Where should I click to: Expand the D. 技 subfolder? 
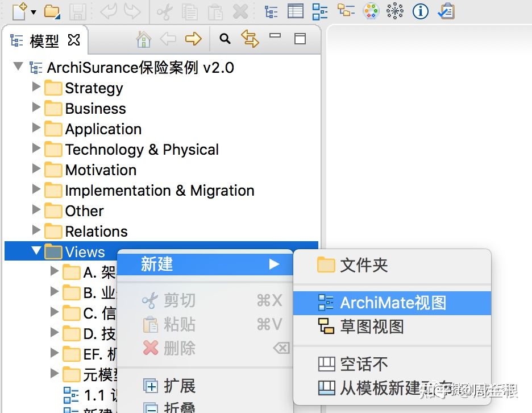click(x=55, y=332)
